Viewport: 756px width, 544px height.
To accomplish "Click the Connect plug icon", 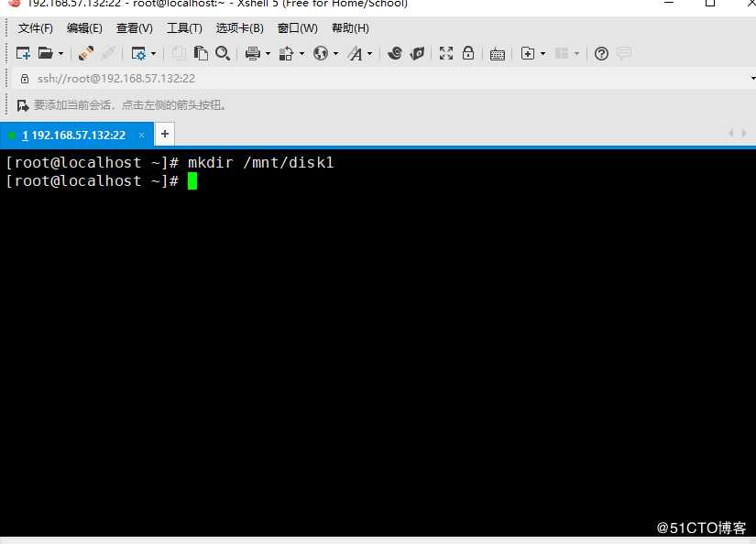I will (86, 53).
